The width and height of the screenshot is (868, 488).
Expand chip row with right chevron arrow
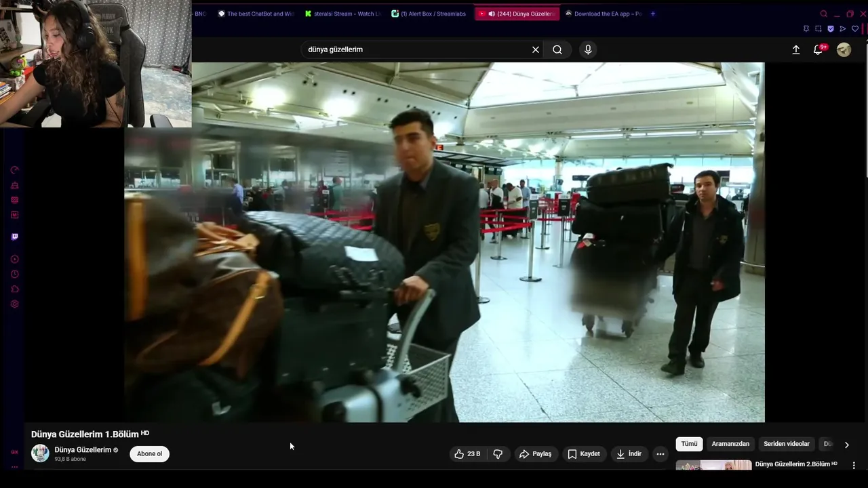click(846, 445)
